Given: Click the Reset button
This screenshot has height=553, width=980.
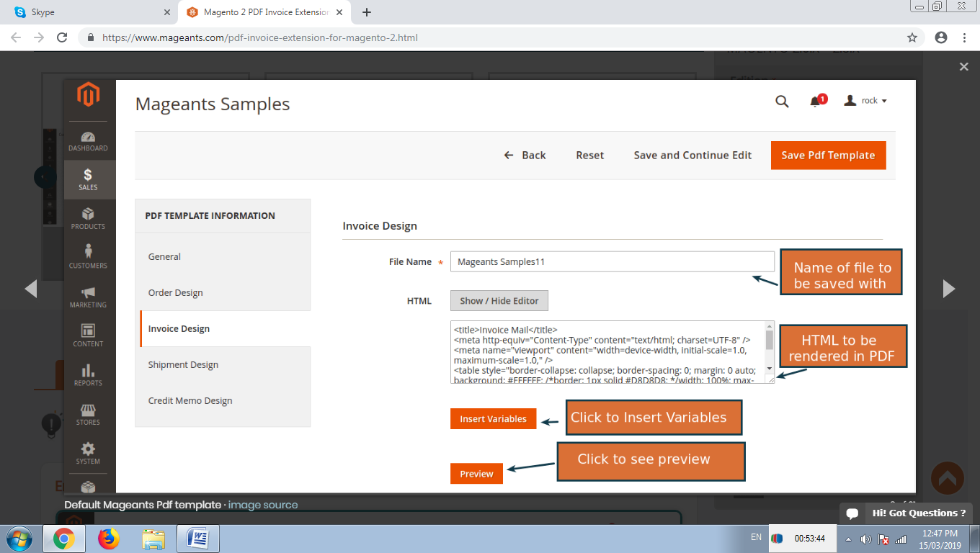Looking at the screenshot, I should (x=590, y=156).
